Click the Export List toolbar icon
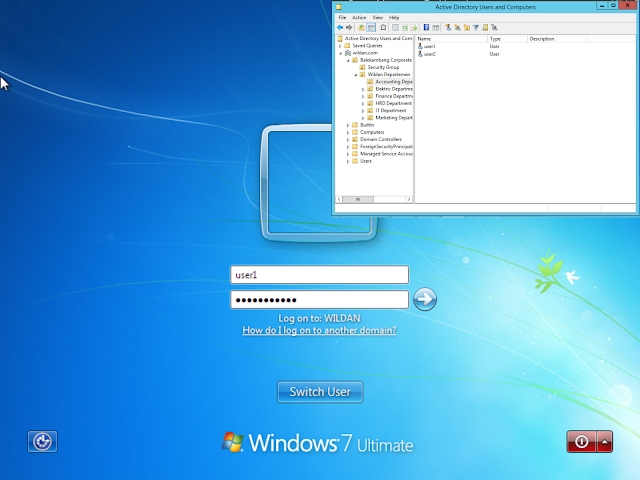The height and width of the screenshot is (480, 640). [414, 28]
